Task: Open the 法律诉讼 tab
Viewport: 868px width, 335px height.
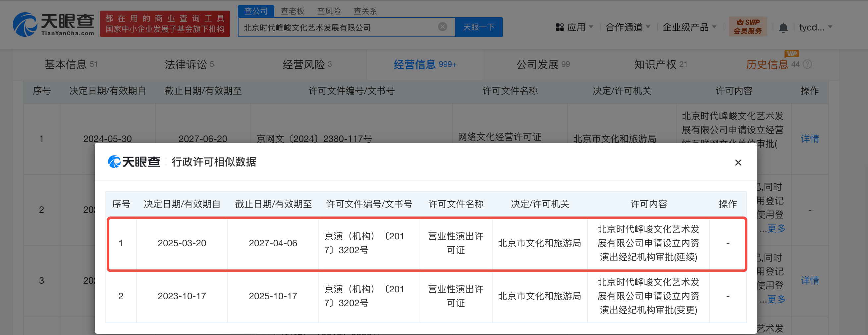Action: 190,64
